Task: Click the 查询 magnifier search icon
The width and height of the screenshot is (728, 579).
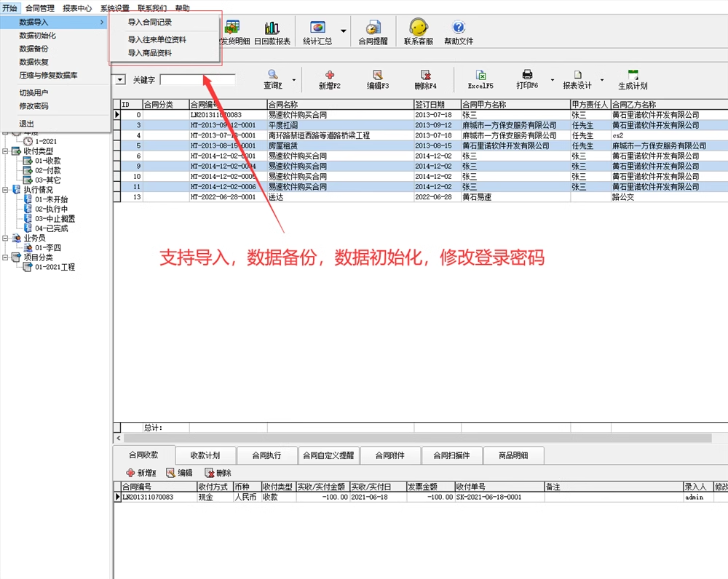Action: (273, 79)
